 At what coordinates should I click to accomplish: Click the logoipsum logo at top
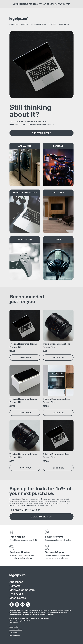coord(18,19)
